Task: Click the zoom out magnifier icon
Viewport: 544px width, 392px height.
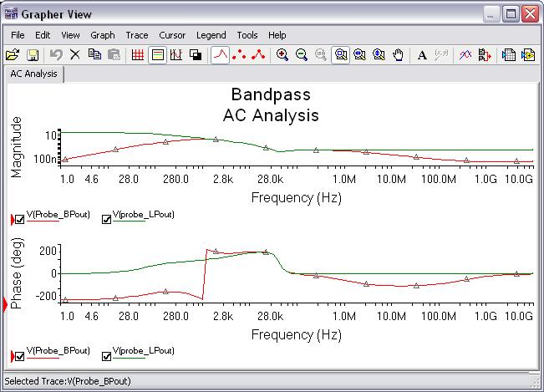Action: click(302, 55)
